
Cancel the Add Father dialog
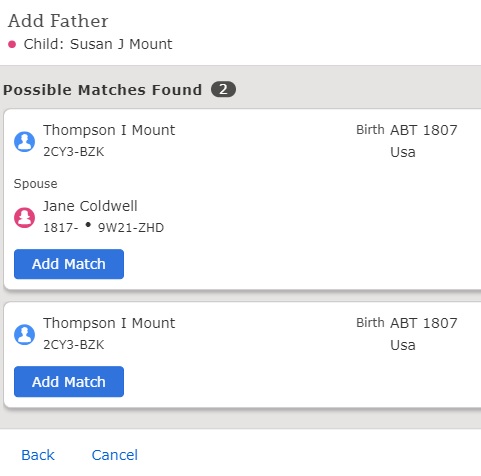(115, 455)
